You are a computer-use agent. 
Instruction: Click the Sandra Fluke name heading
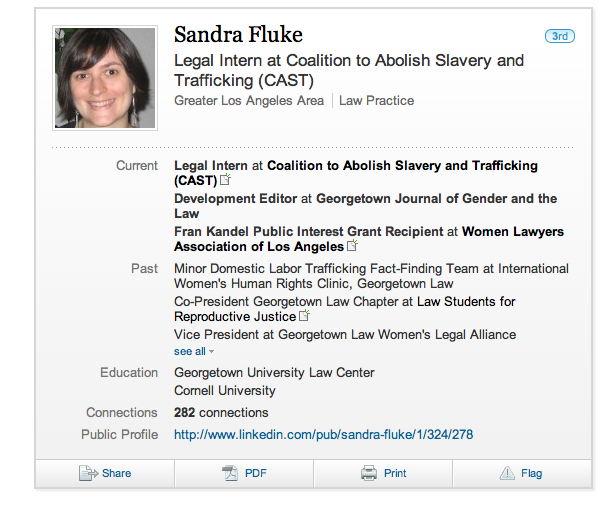pyautogui.click(x=238, y=35)
